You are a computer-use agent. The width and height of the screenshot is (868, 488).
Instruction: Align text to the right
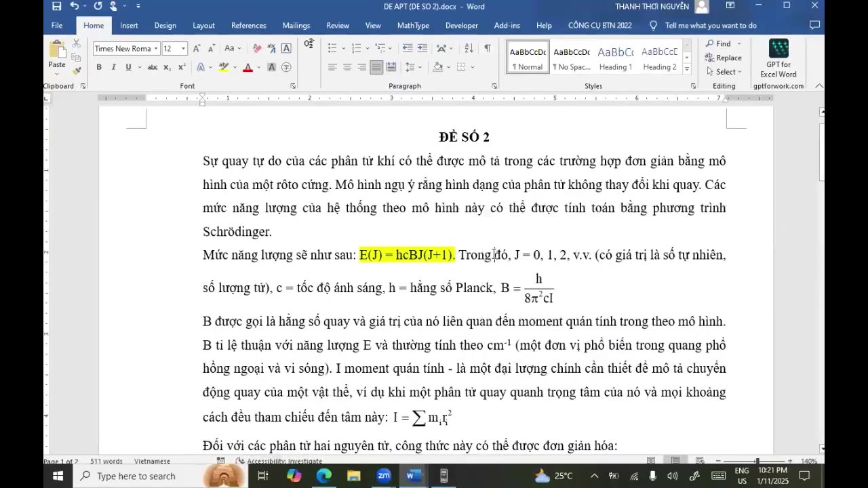coord(362,67)
